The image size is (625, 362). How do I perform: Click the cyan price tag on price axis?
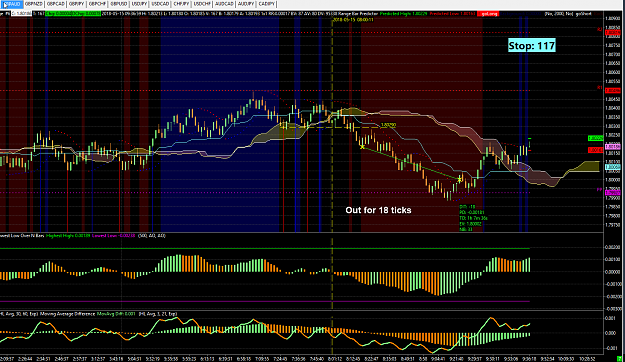click(x=612, y=167)
